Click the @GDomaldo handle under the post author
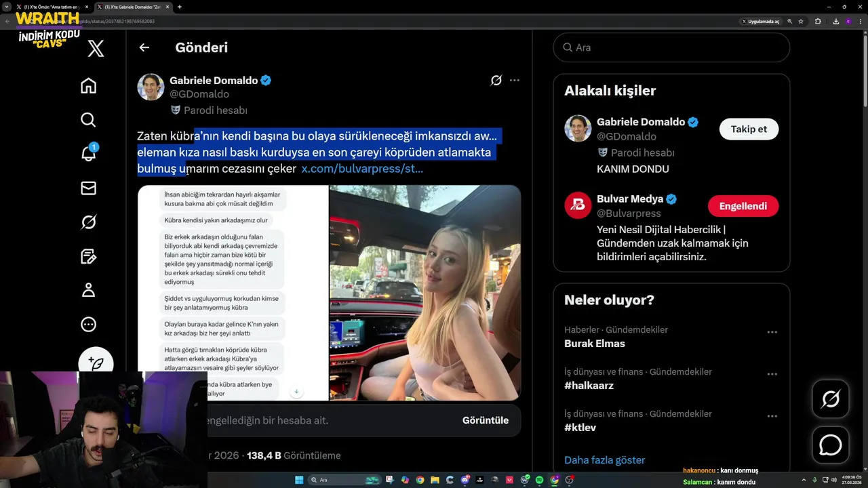 [199, 94]
